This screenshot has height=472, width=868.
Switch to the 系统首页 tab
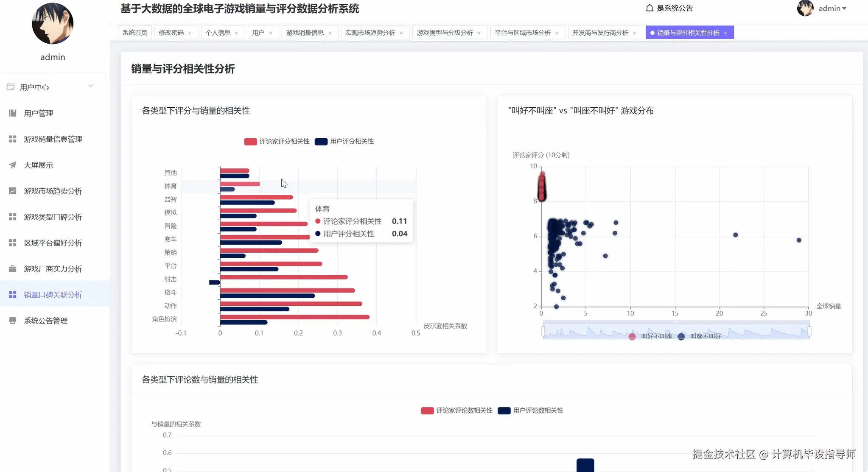[x=134, y=32]
